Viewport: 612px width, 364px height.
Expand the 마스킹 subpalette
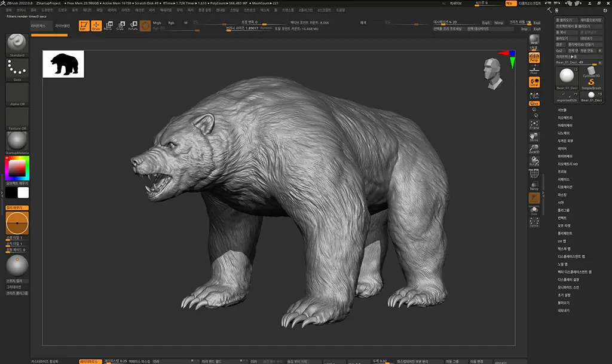click(x=562, y=195)
